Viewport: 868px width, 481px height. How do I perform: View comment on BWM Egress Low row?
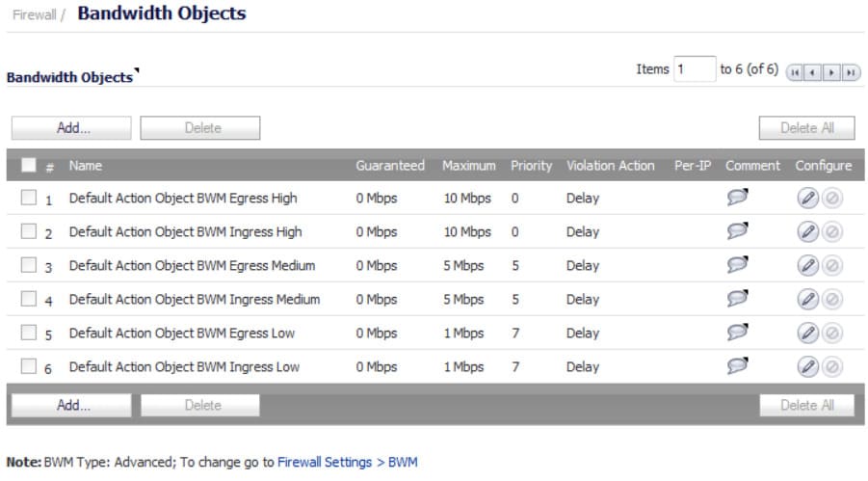pos(737,332)
